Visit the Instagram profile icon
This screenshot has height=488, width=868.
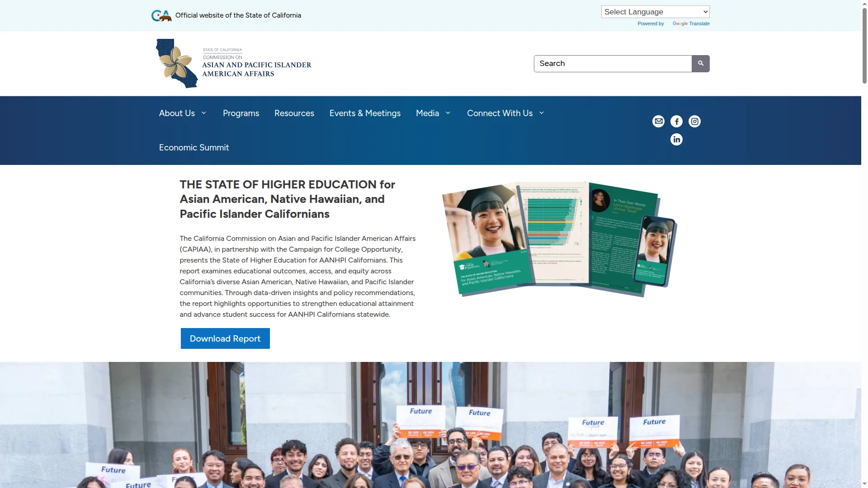point(694,121)
